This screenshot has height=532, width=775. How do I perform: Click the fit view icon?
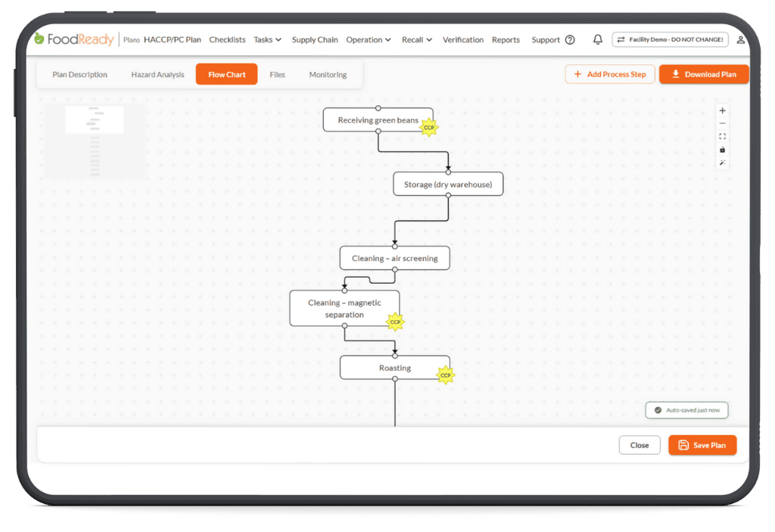click(722, 137)
